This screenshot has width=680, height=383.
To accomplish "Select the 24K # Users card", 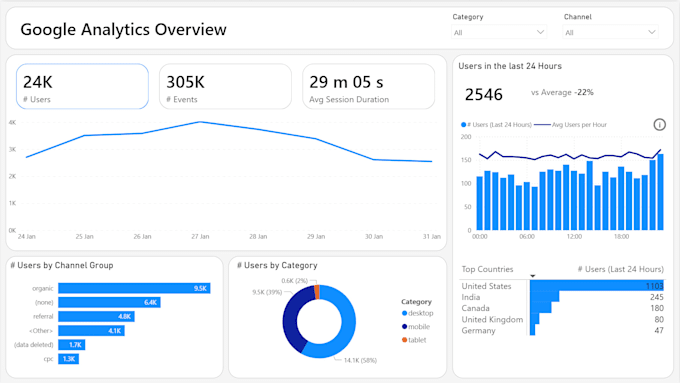I will 82,86.
